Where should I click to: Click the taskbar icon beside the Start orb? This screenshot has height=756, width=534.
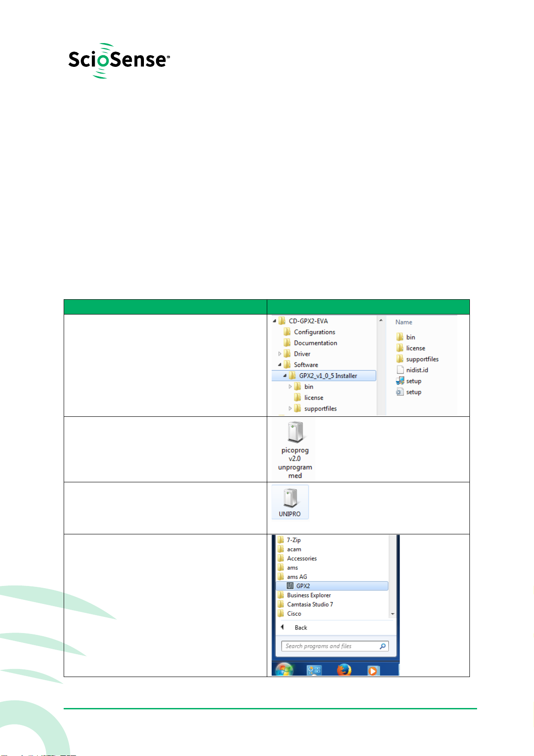pyautogui.click(x=314, y=670)
